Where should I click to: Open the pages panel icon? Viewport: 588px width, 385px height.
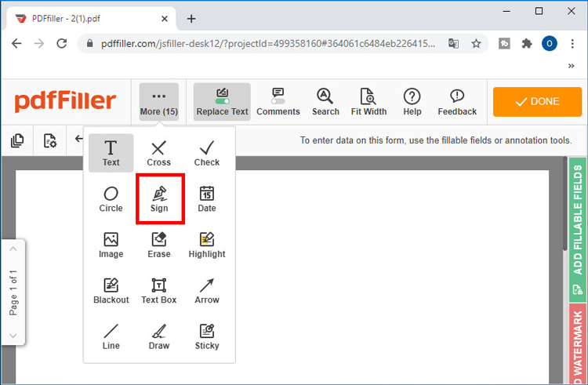(17, 140)
